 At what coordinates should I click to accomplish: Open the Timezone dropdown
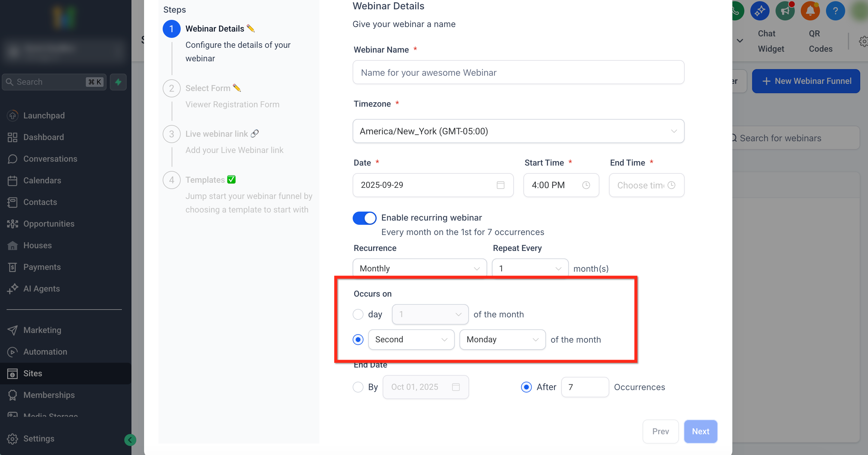point(518,131)
